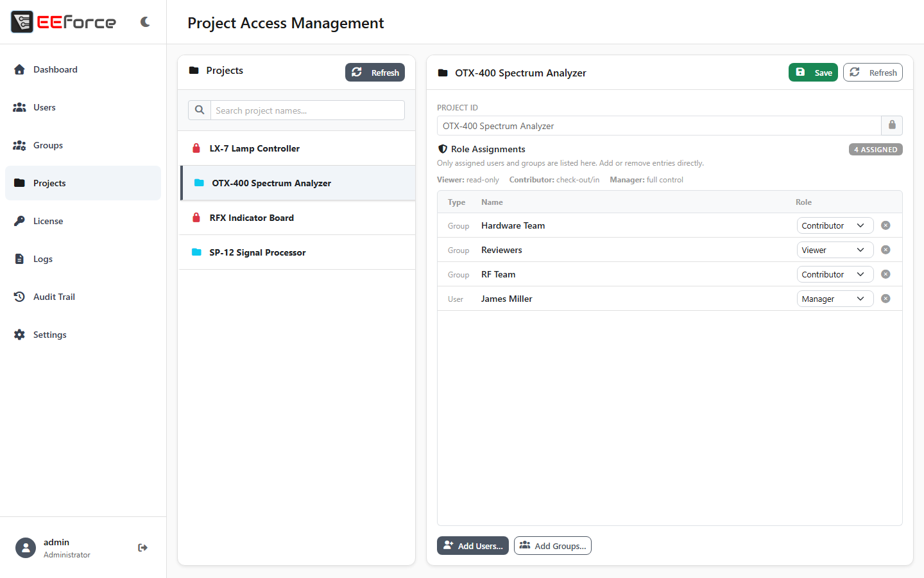Click the Role Assignments shield icon
Image resolution: width=924 pixels, height=578 pixels.
coord(443,149)
